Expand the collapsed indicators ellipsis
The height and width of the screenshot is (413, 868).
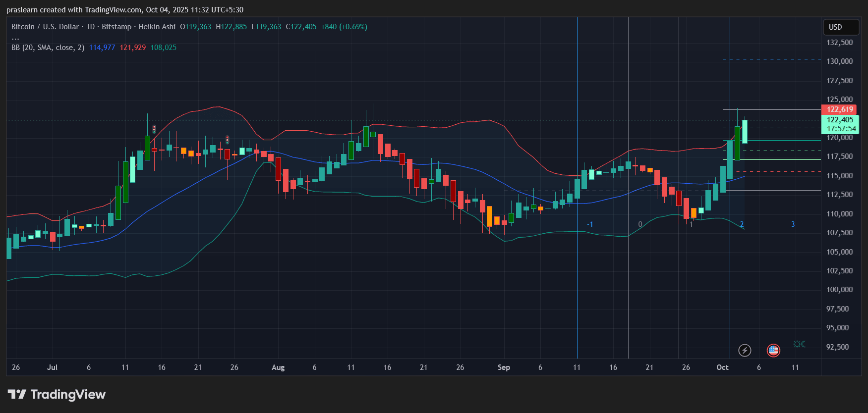[15, 38]
